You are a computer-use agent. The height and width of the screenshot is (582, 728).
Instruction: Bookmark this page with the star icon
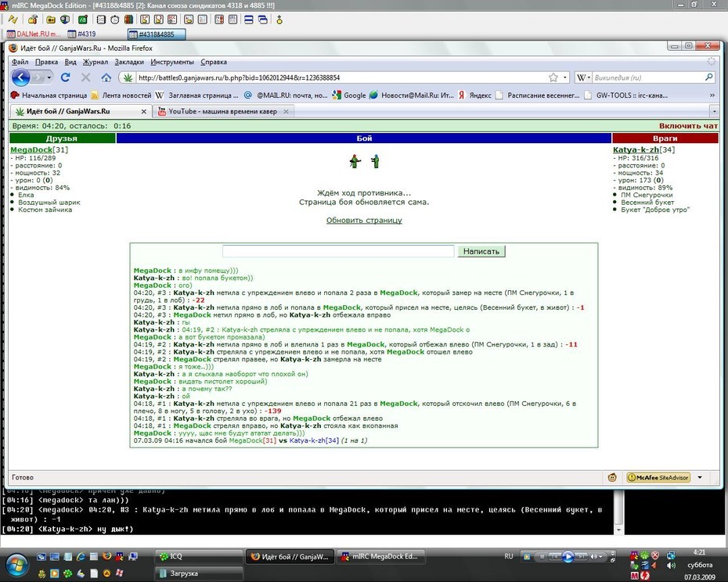553,77
